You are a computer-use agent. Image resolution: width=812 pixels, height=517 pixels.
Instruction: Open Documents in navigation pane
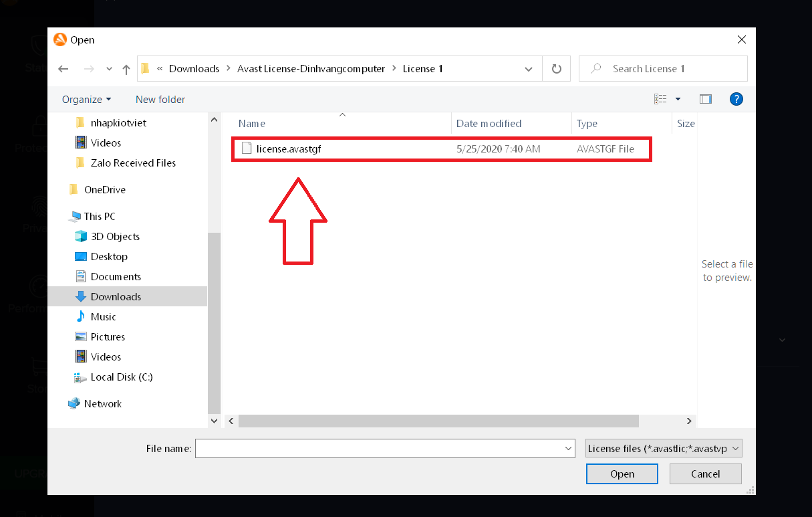(x=116, y=276)
